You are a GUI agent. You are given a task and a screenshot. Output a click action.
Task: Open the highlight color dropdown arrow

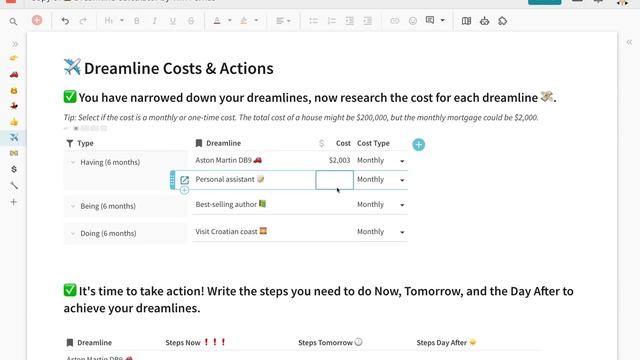(256, 20)
